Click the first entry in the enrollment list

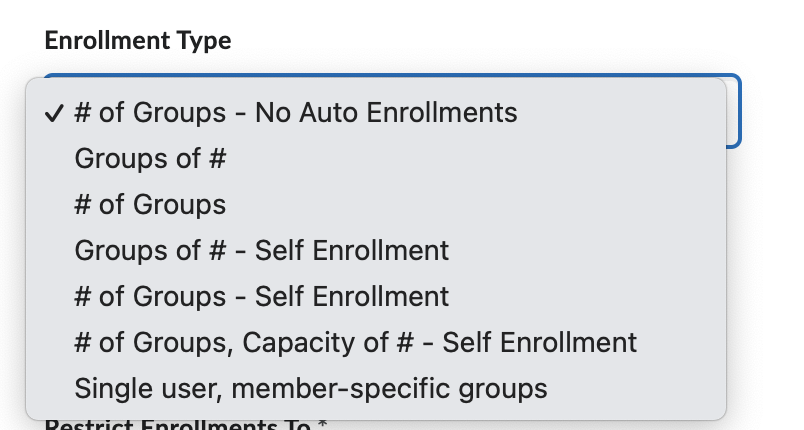coord(295,112)
